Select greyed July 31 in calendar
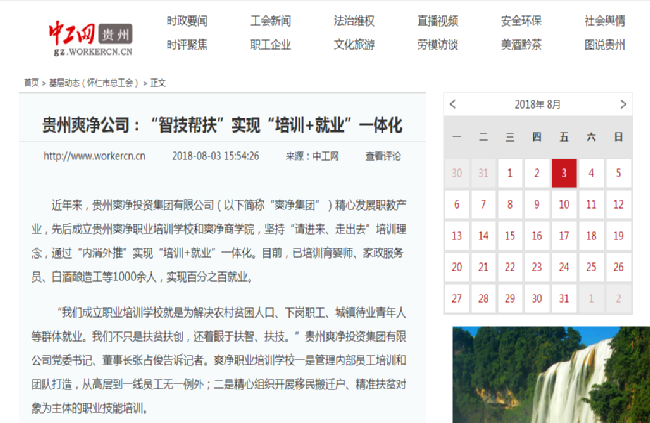The width and height of the screenshot is (650, 423). coord(483,173)
